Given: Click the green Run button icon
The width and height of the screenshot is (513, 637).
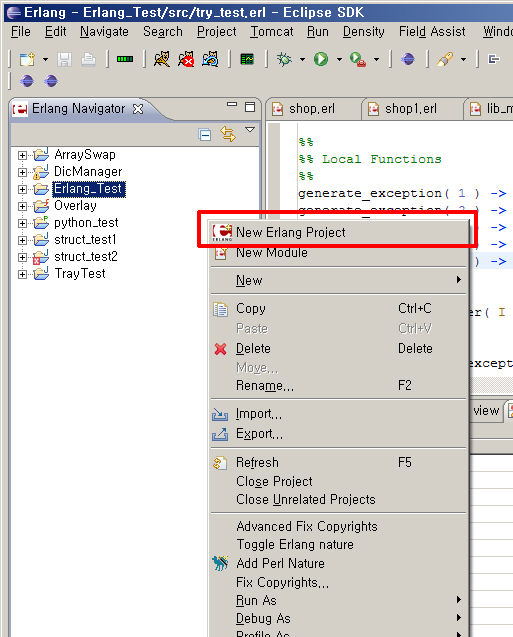Looking at the screenshot, I should coord(321,59).
